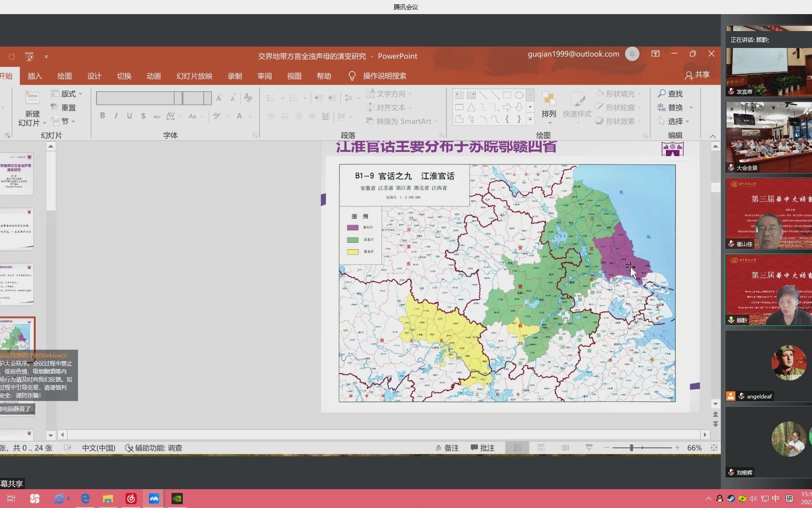Click the Share (共享) button
Viewport: 812px width, 508px height.
[697, 75]
